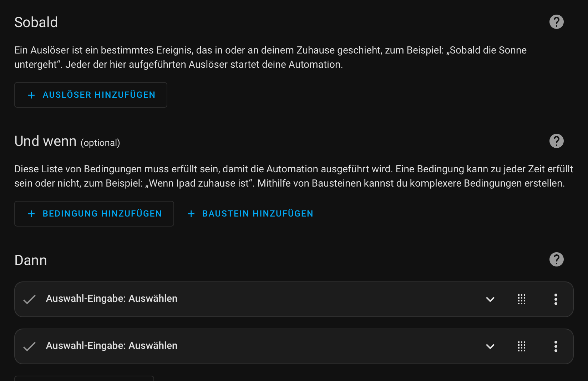Grab the drag handle of first Auswahl-Eingabe action

522,299
